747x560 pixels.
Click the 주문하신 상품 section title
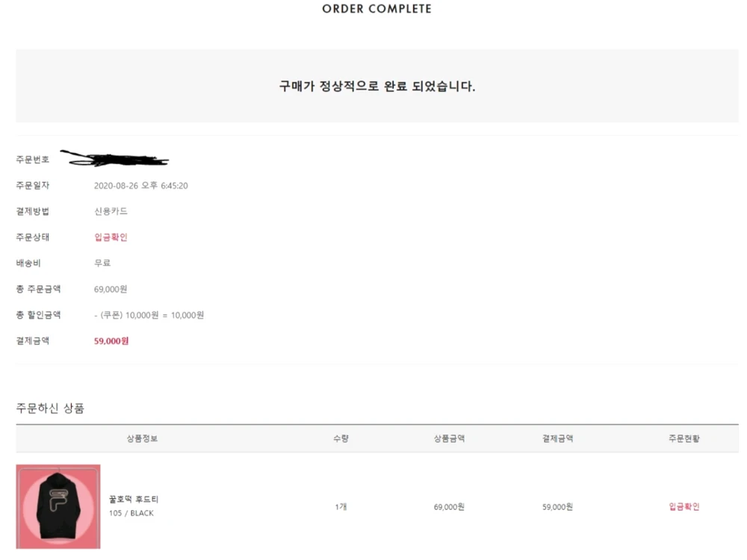pos(50,408)
